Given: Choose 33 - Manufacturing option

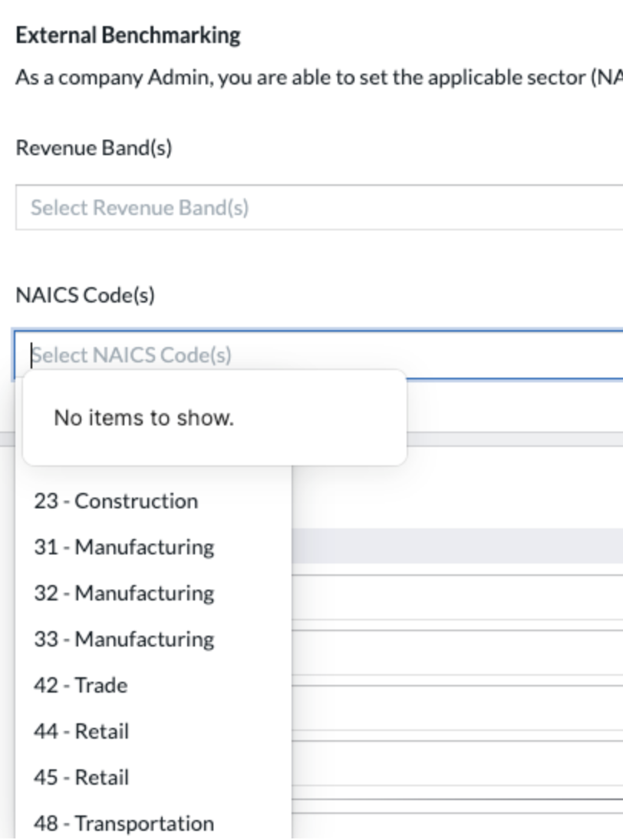Looking at the screenshot, I should pos(153,640).
